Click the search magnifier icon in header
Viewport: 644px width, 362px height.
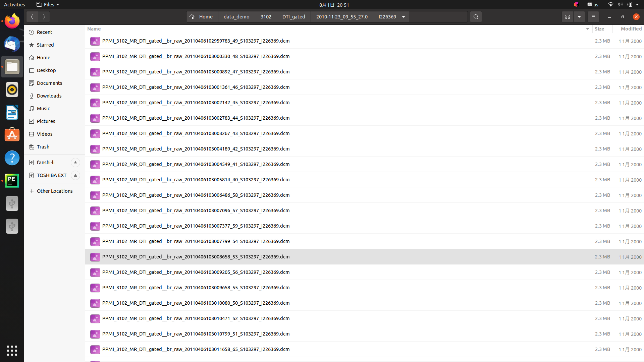click(476, 17)
